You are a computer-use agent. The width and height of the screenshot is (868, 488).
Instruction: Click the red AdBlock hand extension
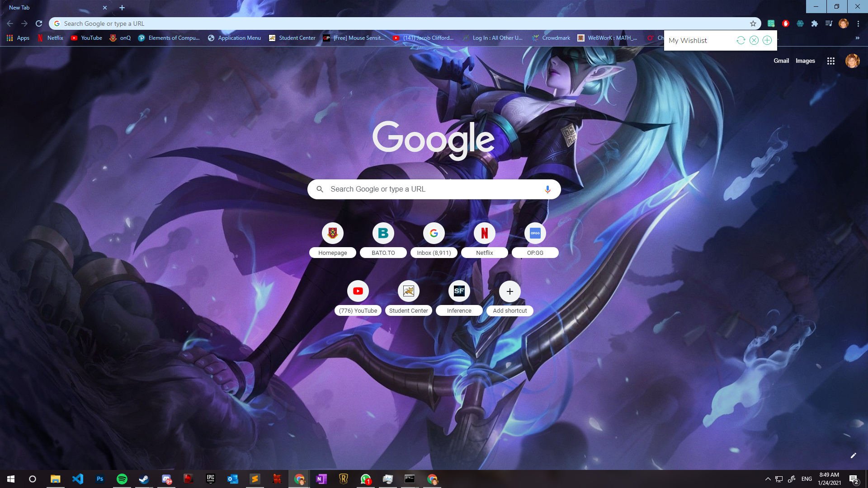(x=786, y=24)
